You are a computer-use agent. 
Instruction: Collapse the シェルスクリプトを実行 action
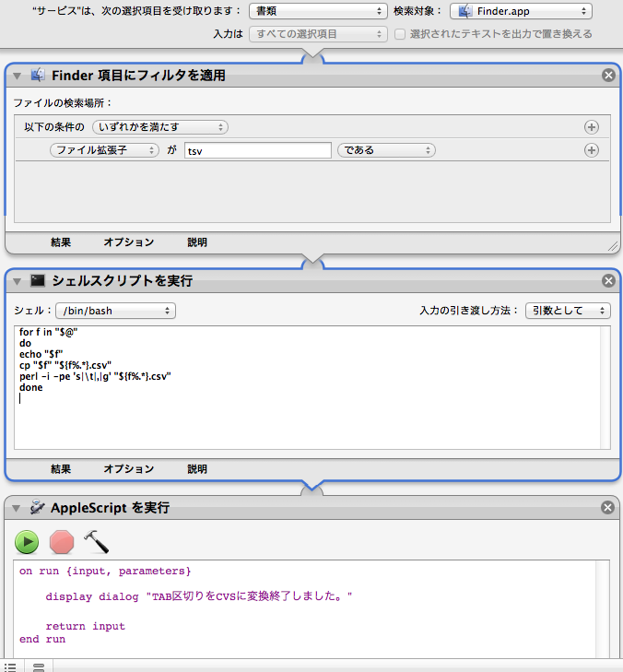(x=18, y=281)
